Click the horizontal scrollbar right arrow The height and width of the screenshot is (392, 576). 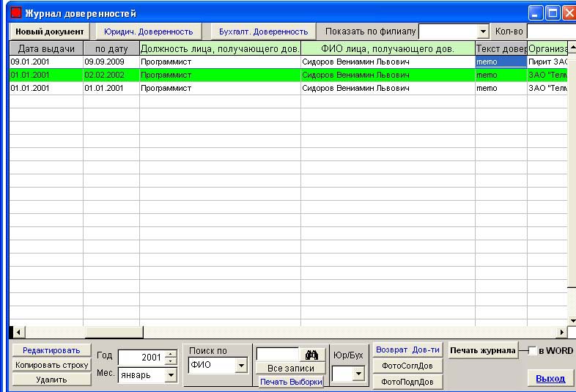click(562, 332)
